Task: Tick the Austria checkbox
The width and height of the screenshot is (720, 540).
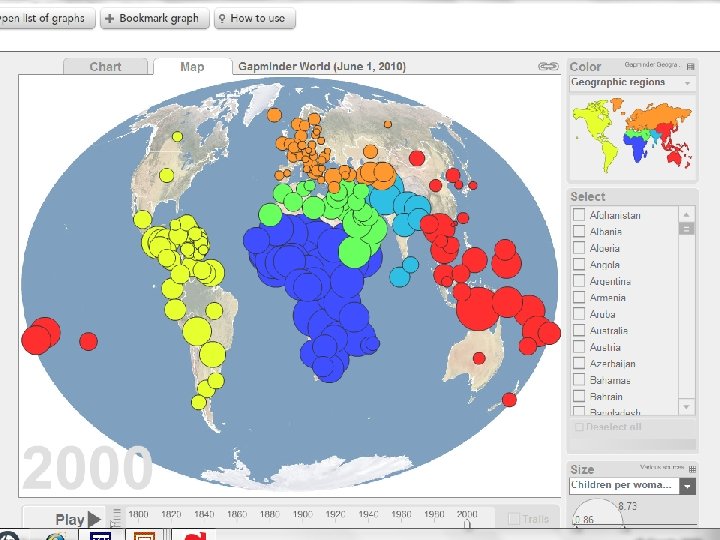Action: click(579, 347)
